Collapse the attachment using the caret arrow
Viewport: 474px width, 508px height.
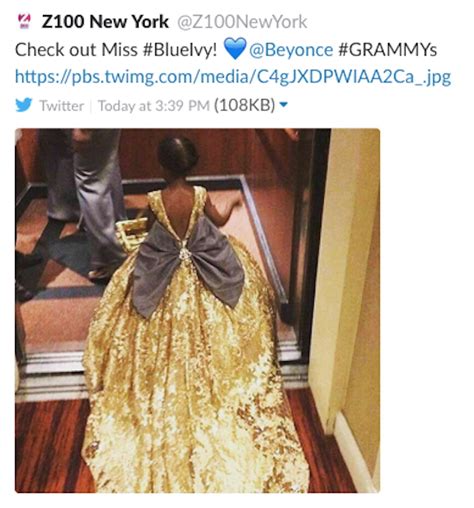[283, 105]
